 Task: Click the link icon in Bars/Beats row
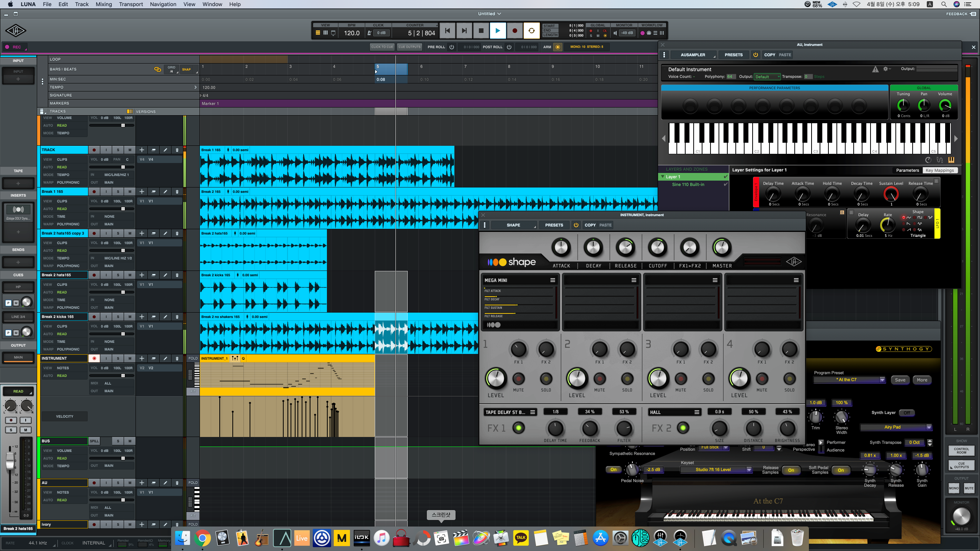pos(157,69)
